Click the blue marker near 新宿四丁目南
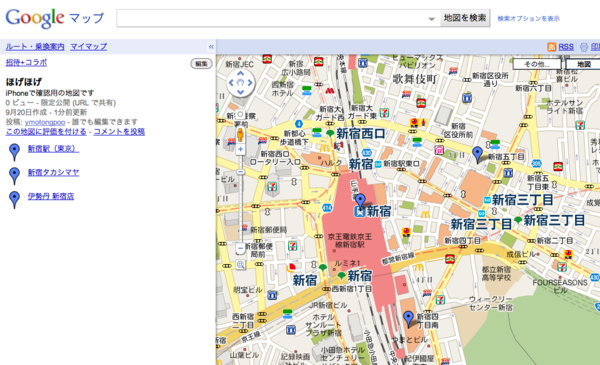Viewport: 600px width, 365px height. (408, 318)
